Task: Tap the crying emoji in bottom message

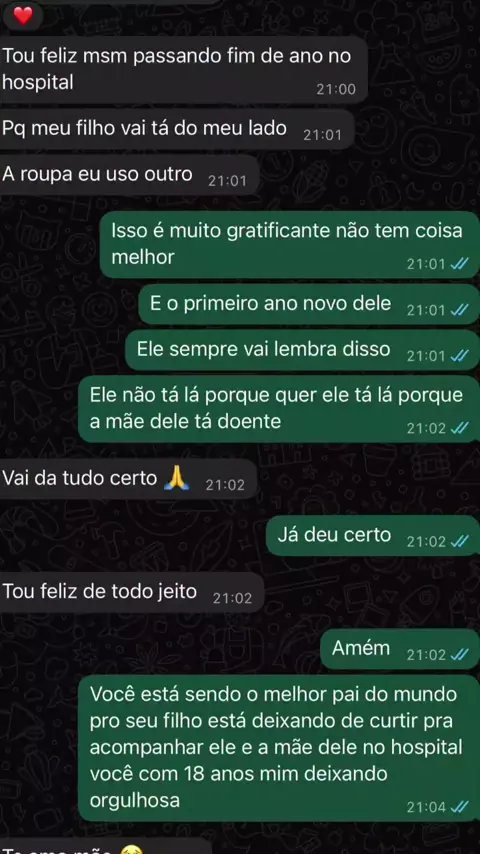Action: click(129, 850)
